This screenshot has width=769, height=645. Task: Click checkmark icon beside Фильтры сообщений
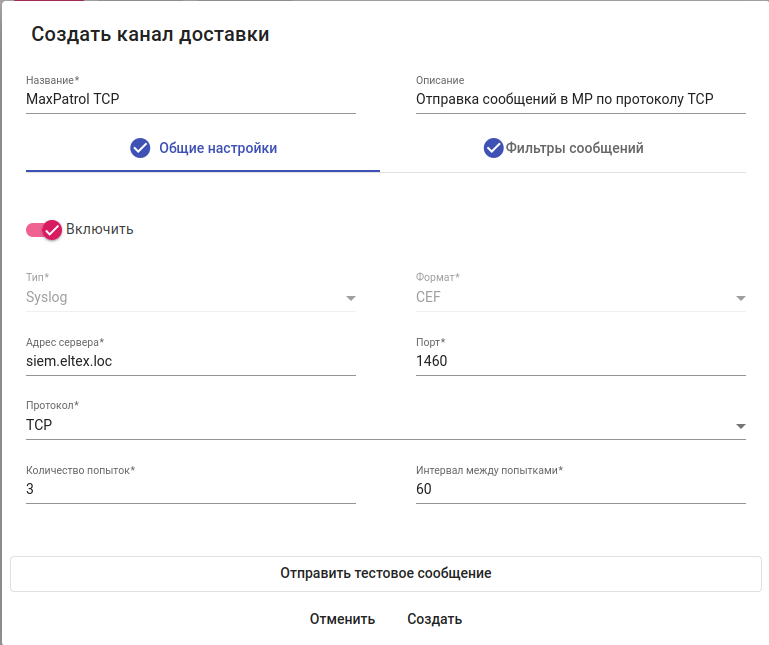493,148
